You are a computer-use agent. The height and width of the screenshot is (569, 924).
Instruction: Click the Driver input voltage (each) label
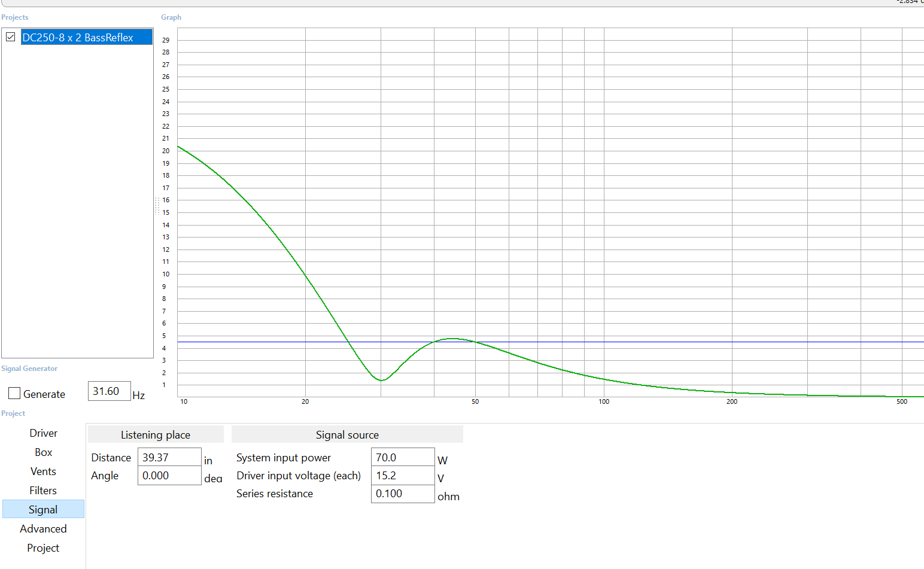click(x=299, y=476)
